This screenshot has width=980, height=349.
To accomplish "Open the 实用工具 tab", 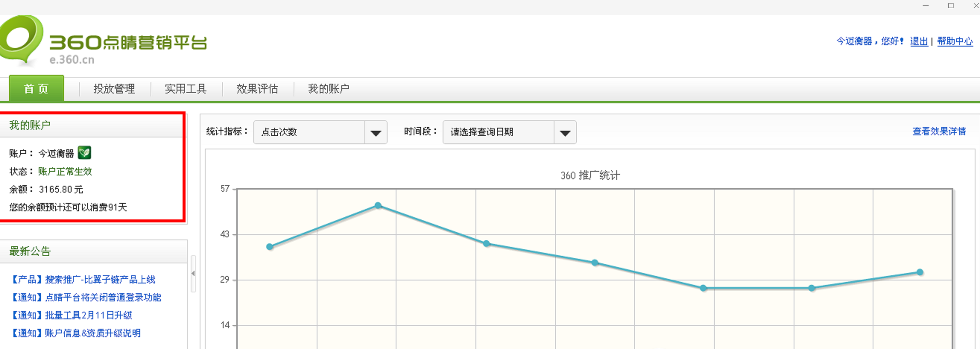I will pos(186,89).
